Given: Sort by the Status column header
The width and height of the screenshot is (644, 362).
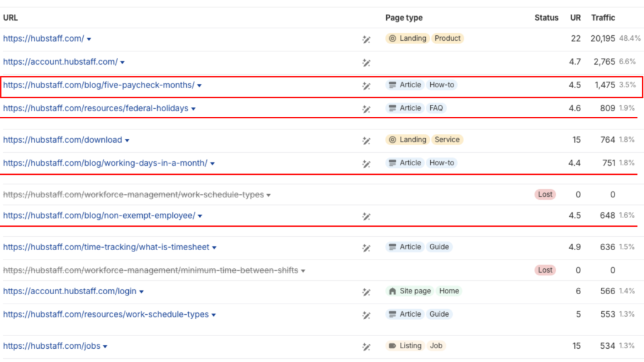Looking at the screenshot, I should pyautogui.click(x=547, y=18).
